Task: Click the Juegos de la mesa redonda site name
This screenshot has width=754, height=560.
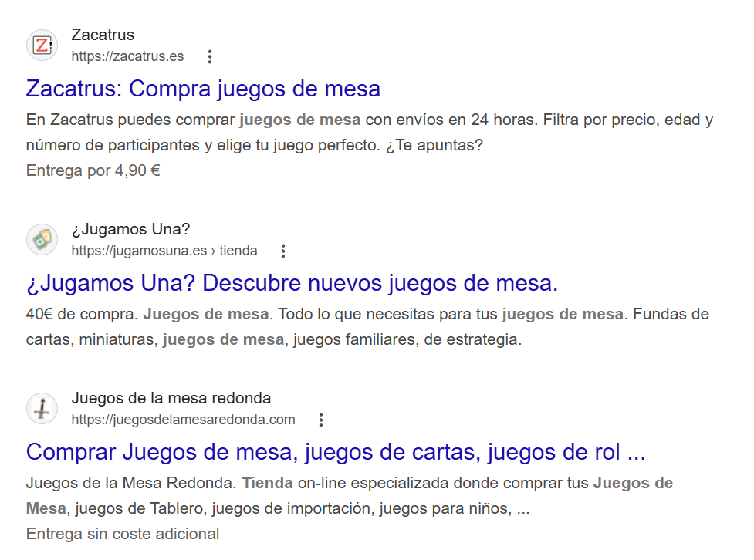Action: pyautogui.click(x=170, y=398)
